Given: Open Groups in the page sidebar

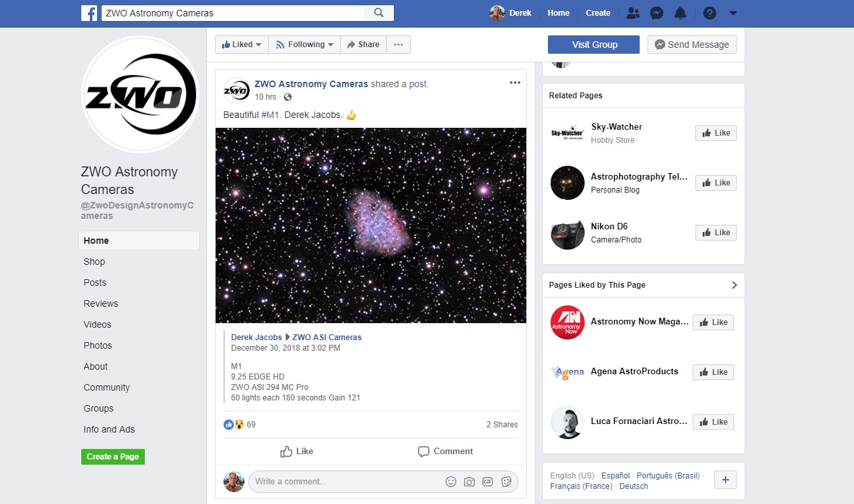Looking at the screenshot, I should (x=98, y=408).
